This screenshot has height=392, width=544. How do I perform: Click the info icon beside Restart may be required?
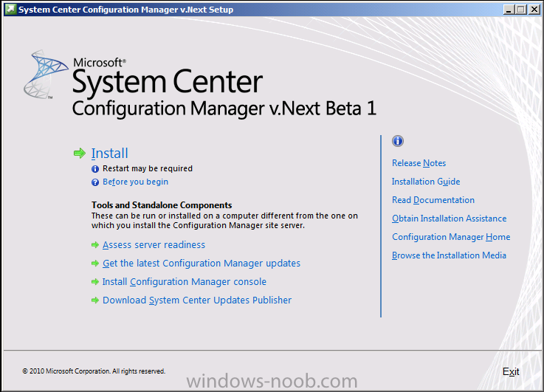click(x=95, y=169)
